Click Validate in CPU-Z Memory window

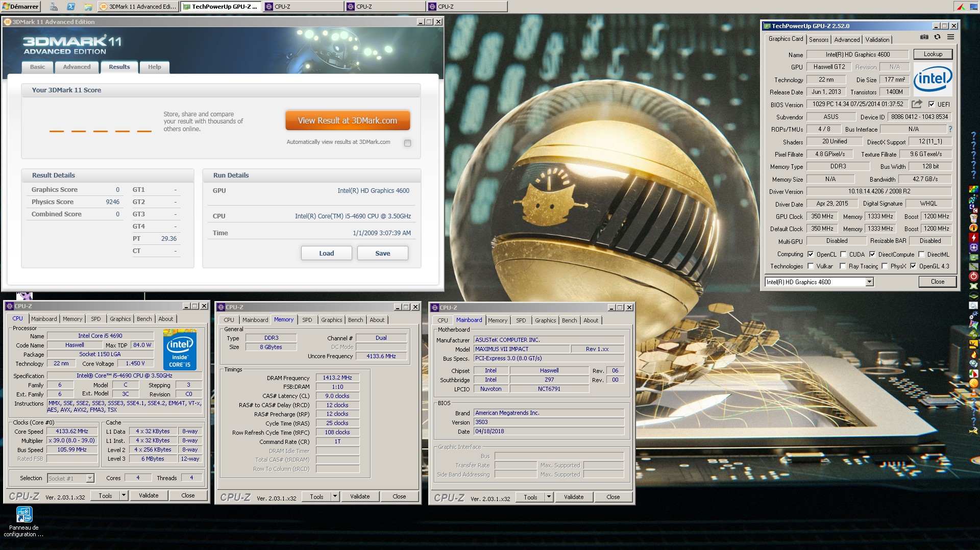(x=360, y=496)
